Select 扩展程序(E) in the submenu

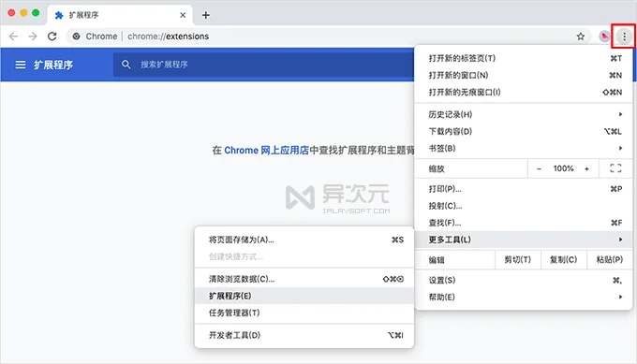pyautogui.click(x=304, y=296)
